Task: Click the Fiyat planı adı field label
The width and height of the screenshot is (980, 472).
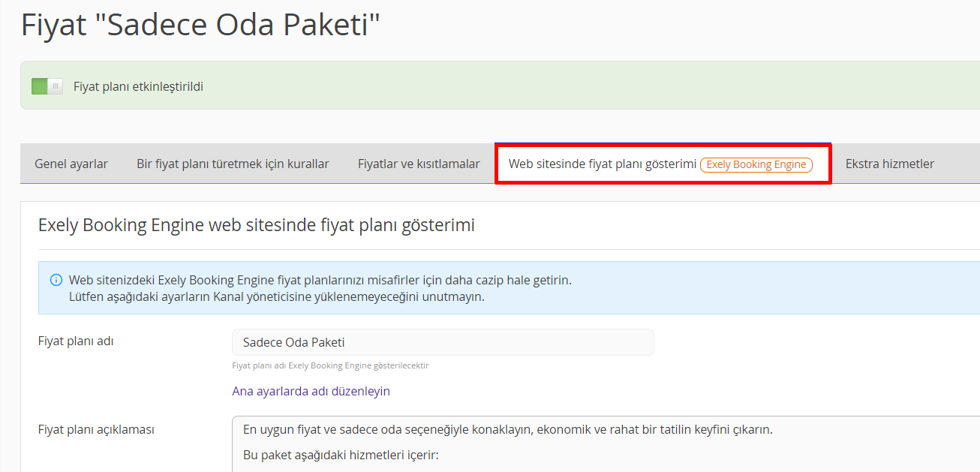Action: click(x=76, y=341)
